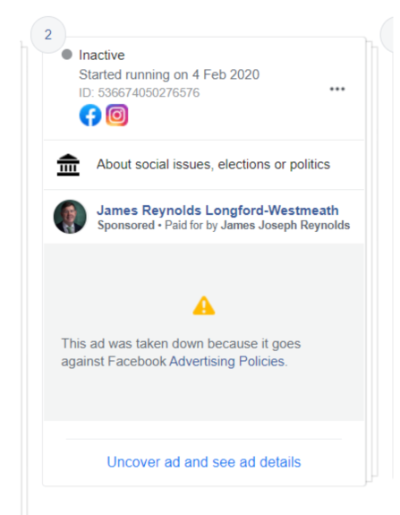400x515 pixels.
Task: Open the three-dot options menu
Action: (x=337, y=89)
